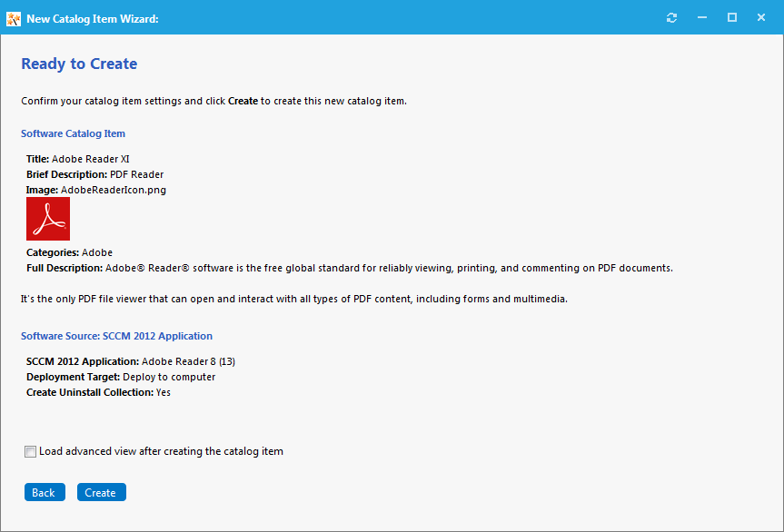Select the Software Catalog Item section heading
The image size is (784, 532).
tap(73, 133)
